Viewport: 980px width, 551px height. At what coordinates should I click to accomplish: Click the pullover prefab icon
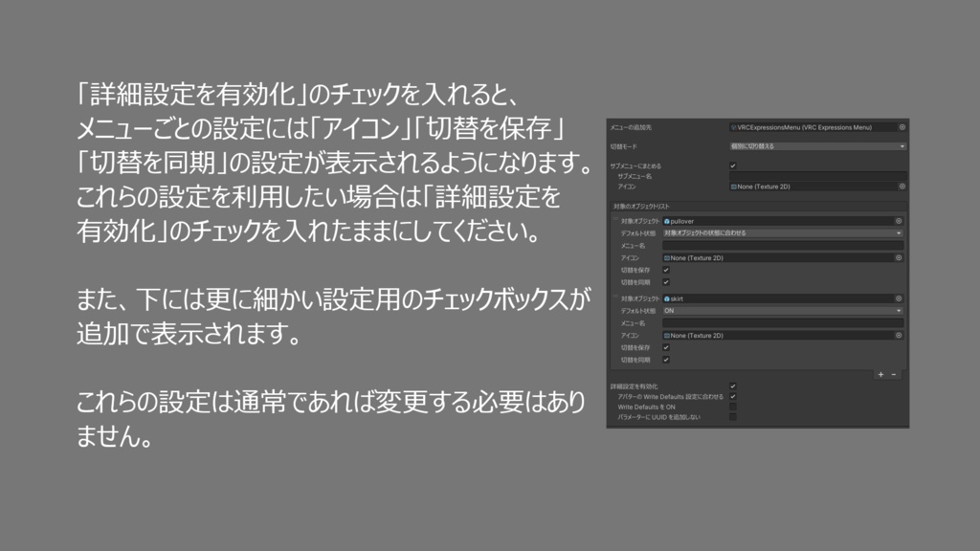click(668, 220)
